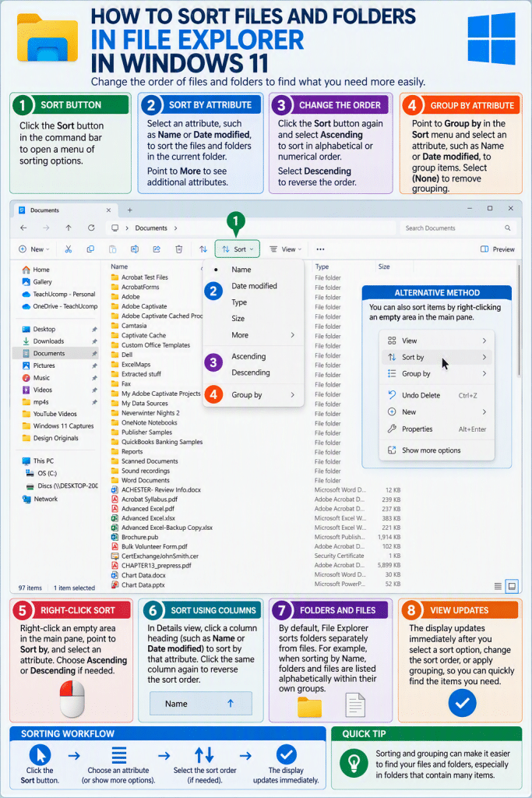Open Home in the navigation pane
532x798 pixels.
(x=36, y=270)
